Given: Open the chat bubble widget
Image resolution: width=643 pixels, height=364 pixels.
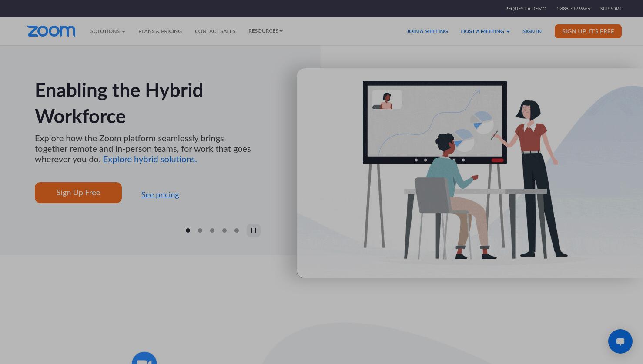Looking at the screenshot, I should 620,341.
